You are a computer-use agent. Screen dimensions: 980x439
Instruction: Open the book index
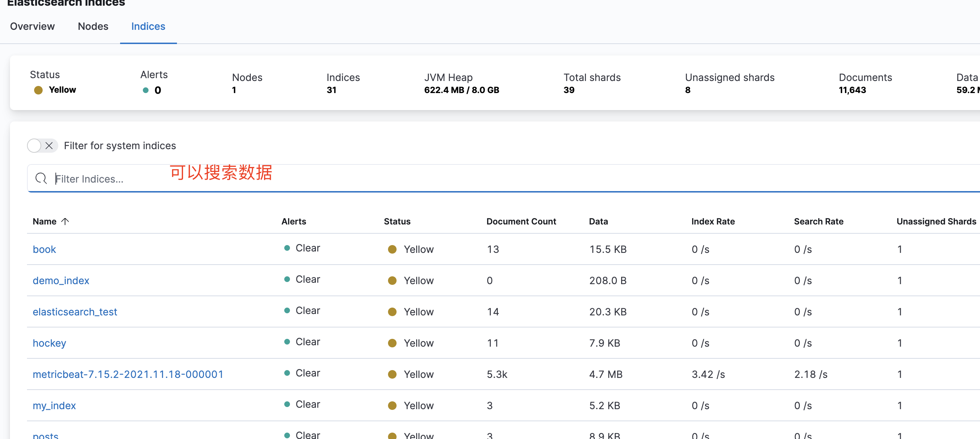(x=44, y=249)
